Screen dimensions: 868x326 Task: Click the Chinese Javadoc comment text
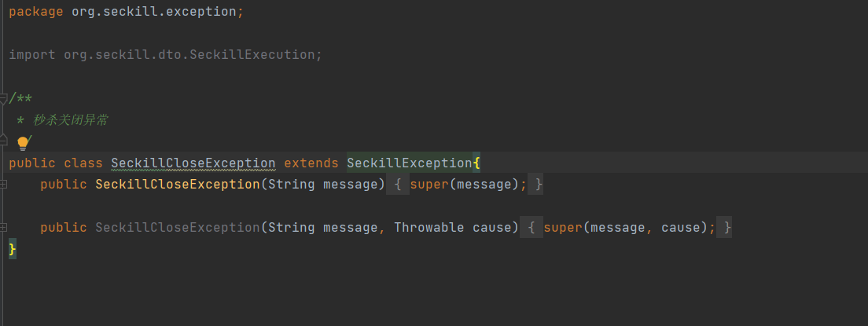pyautogui.click(x=71, y=120)
